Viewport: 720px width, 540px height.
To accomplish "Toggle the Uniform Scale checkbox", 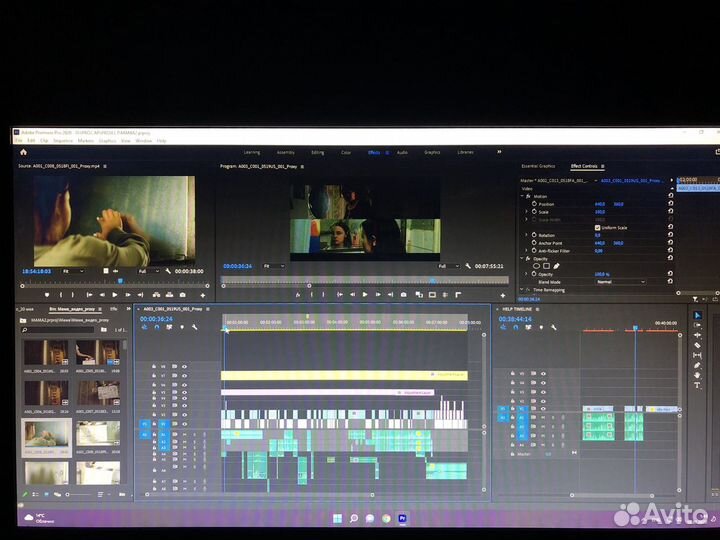I will [x=597, y=227].
